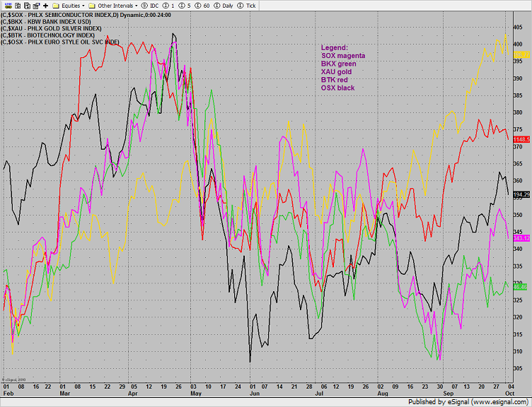Open the properties page icon in the toolbar
This screenshot has height=407, width=532.
coord(36,6)
